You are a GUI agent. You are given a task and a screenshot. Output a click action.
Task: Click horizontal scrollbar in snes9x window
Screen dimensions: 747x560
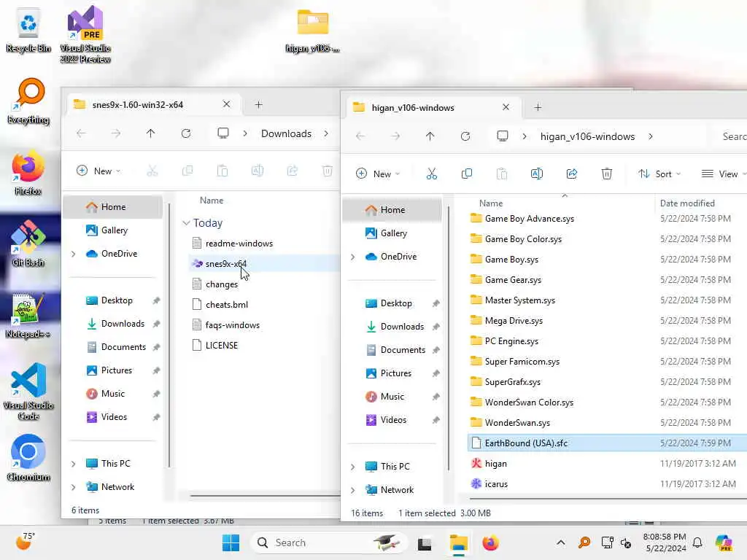pos(265,496)
